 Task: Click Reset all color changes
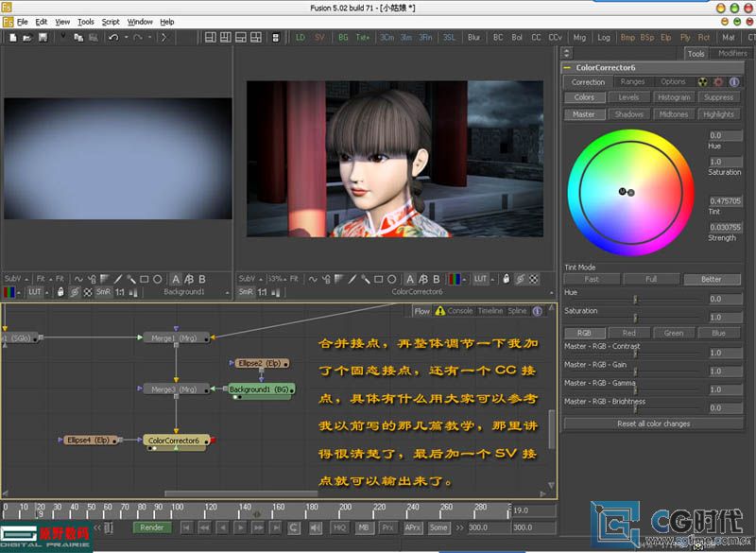653,423
